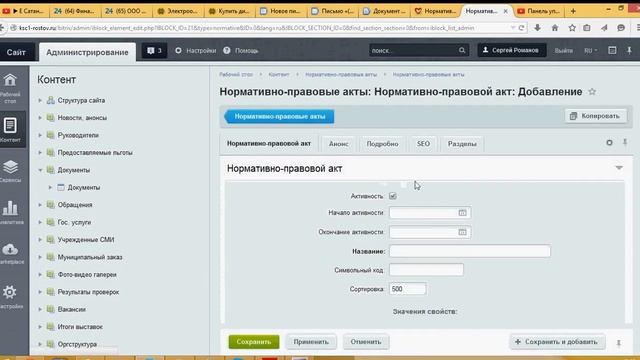The width and height of the screenshot is (640, 360).
Task: Open new browser tab with plus icon
Action: pos(573,11)
